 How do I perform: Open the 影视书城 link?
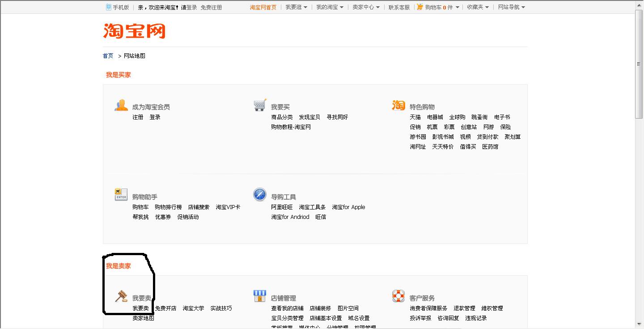coord(443,137)
